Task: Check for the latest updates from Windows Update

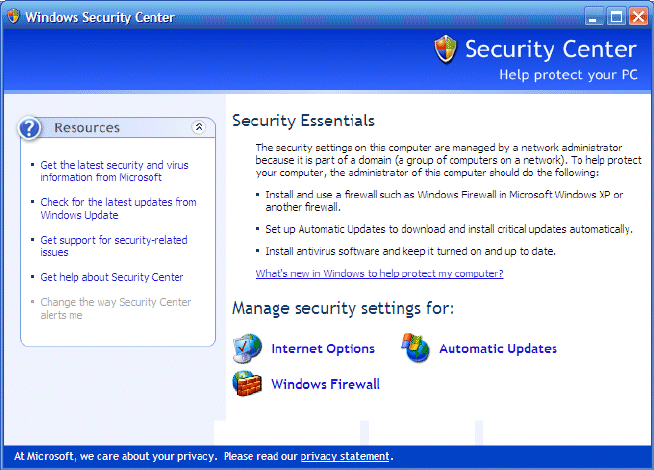Action: click(x=118, y=208)
